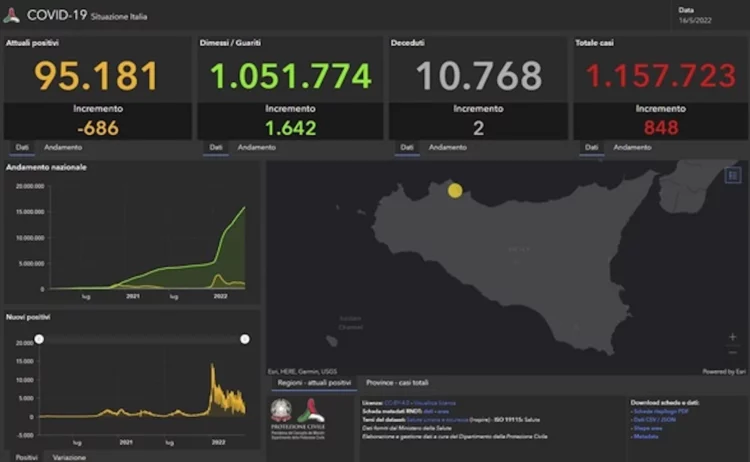Click right handle of Nuovi positivi range slider
750x462 pixels.
pos(245,340)
